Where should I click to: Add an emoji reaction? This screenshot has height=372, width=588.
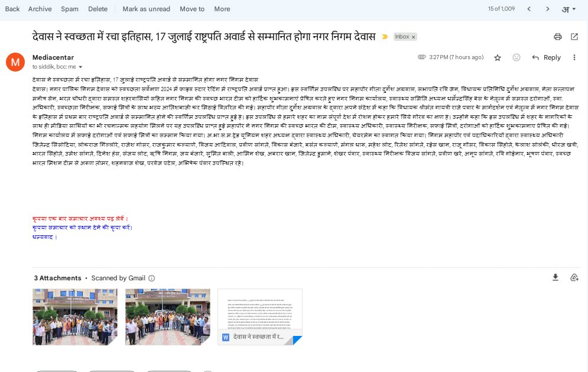pyautogui.click(x=516, y=57)
